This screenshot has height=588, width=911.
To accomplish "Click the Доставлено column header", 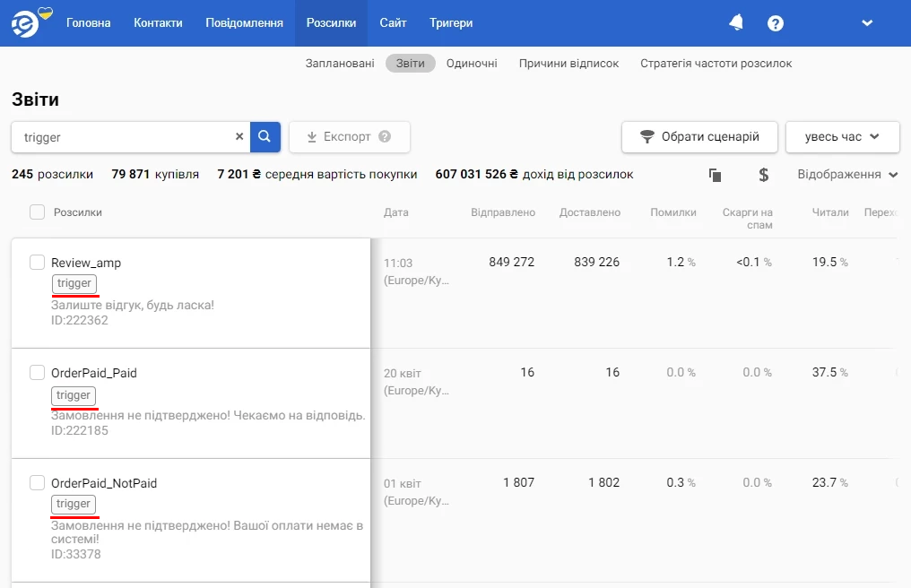I will [590, 212].
